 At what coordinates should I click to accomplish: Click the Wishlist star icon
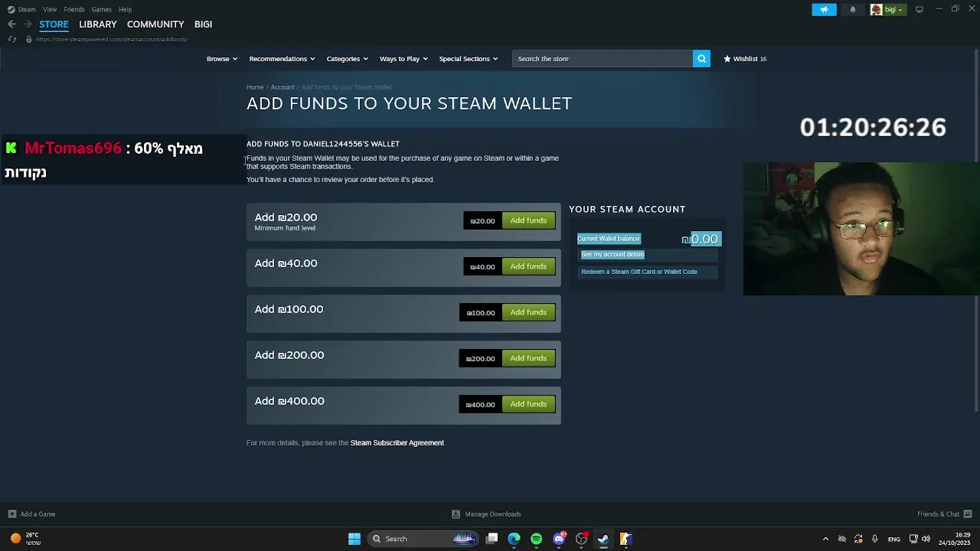pos(727,59)
